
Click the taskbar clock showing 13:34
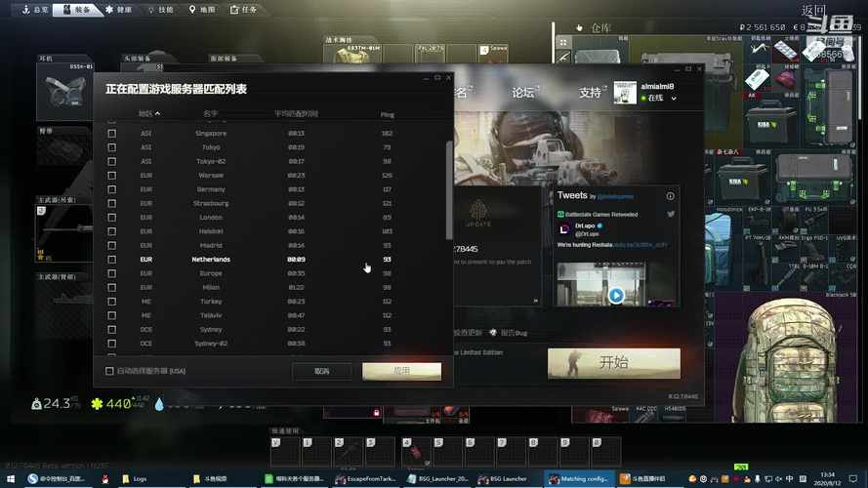pos(828,478)
